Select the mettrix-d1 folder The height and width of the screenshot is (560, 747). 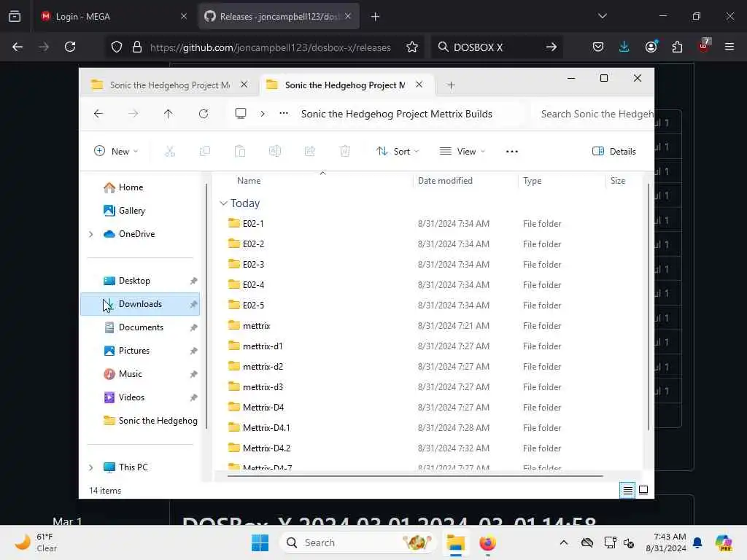263,346
